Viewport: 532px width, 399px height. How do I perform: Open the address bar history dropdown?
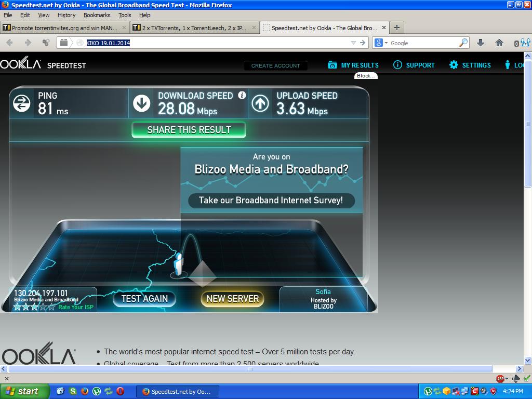pyautogui.click(x=353, y=43)
